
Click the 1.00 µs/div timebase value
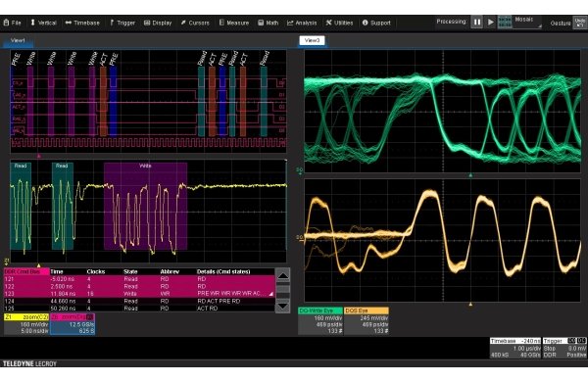(526, 349)
